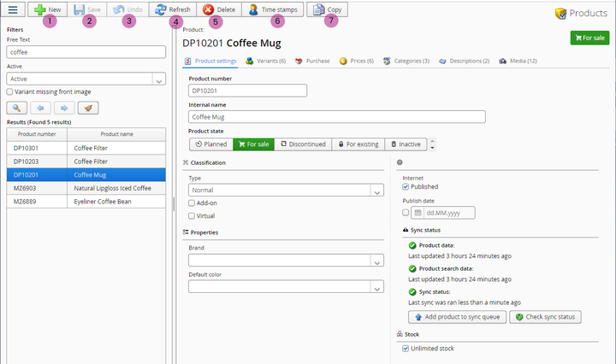The height and width of the screenshot is (364, 616).
Task: Go to next result with right arrow
Action: tap(64, 108)
